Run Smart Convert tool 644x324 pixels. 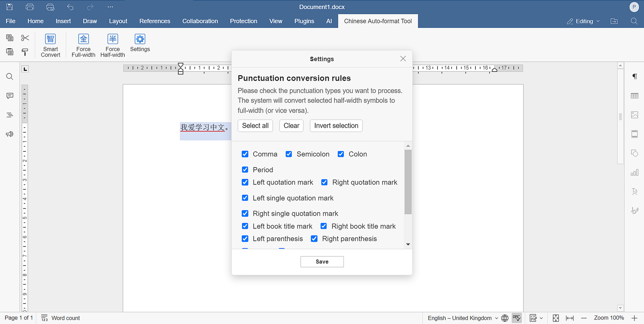point(50,45)
